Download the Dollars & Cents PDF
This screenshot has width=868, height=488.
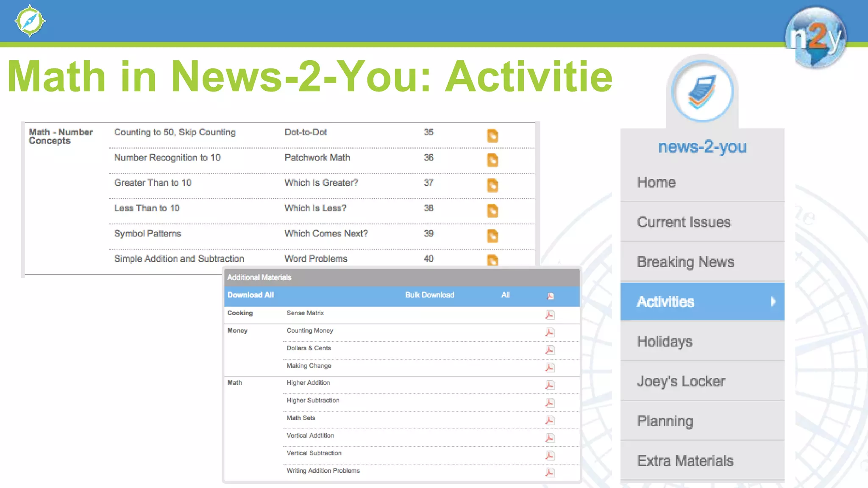click(x=550, y=350)
